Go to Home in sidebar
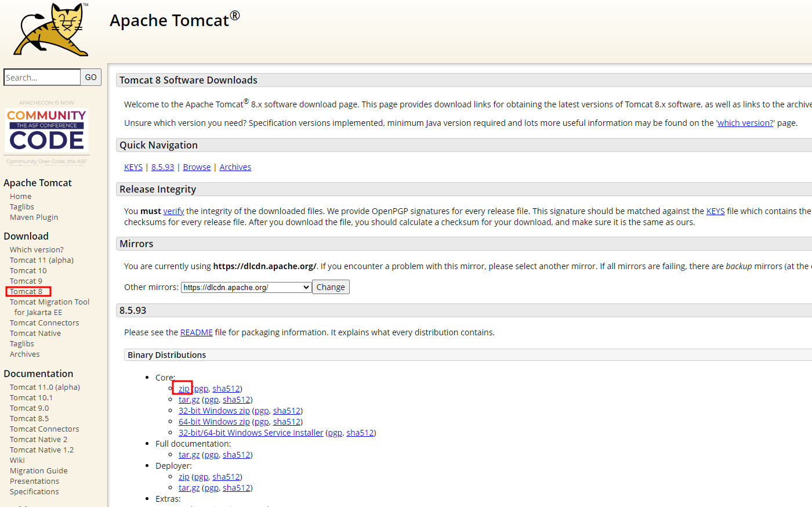 click(20, 197)
